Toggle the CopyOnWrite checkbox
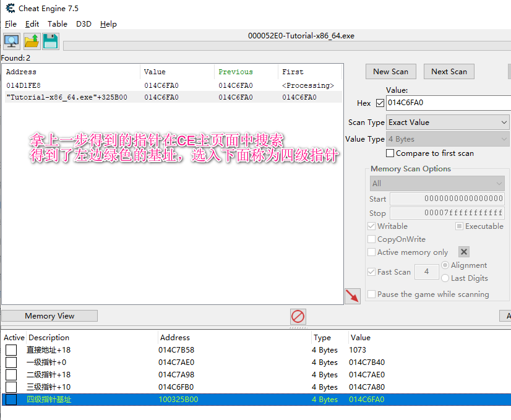Screen dimensions: 511x420 click(371, 239)
